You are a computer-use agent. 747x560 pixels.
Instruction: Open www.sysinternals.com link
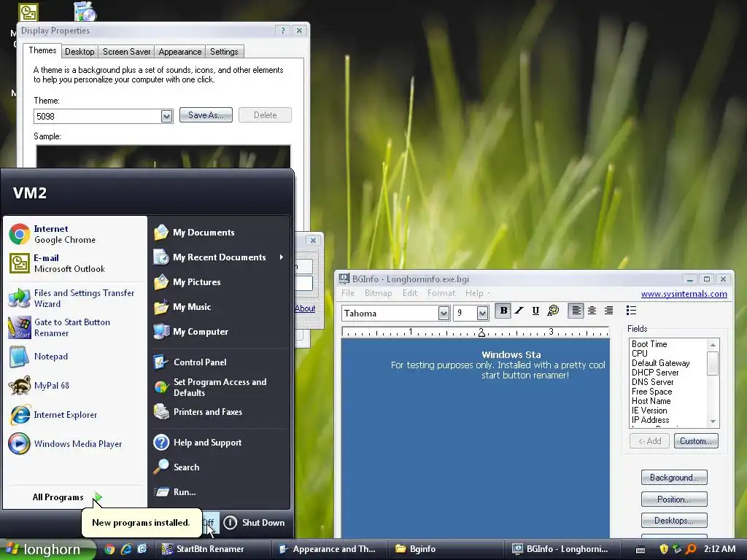click(x=684, y=294)
